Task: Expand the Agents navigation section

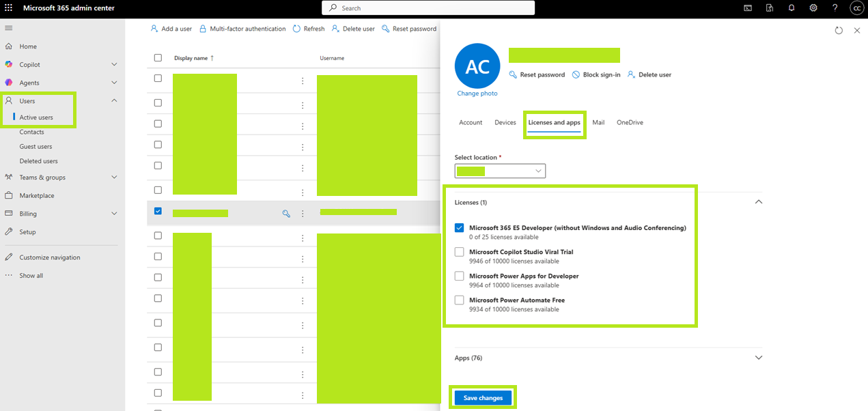Action: [x=114, y=83]
